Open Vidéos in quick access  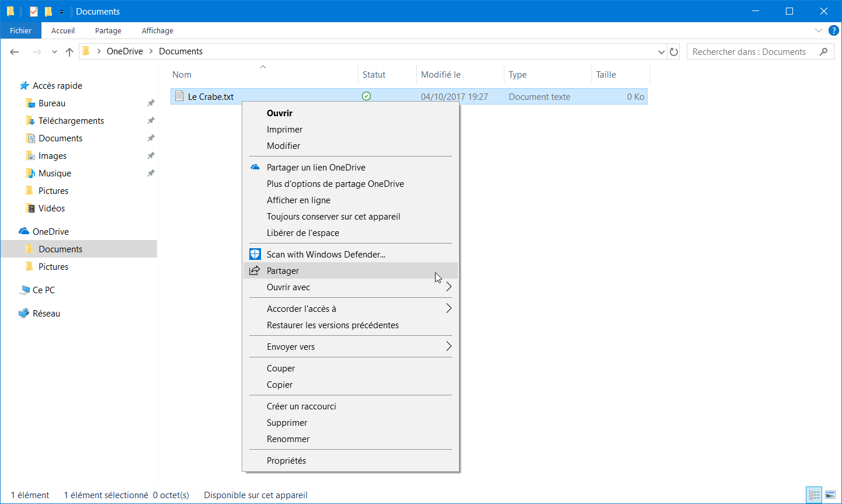pos(52,208)
